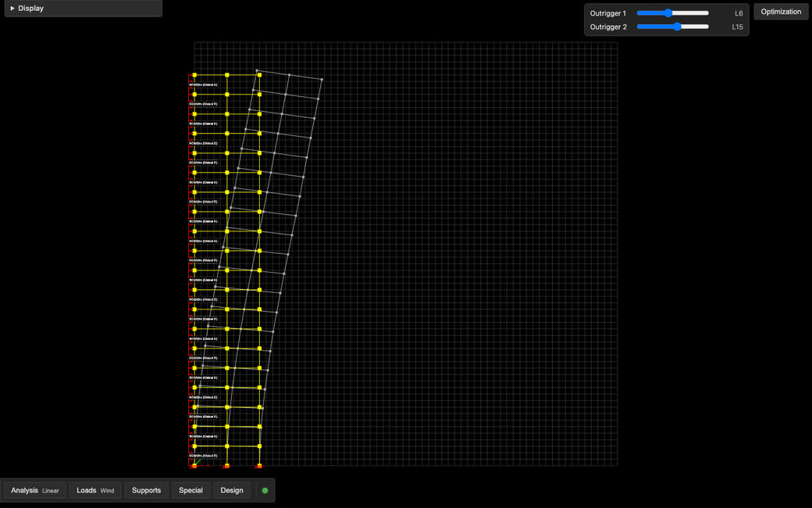Adjust the Outrigger 2 slider

click(x=673, y=27)
